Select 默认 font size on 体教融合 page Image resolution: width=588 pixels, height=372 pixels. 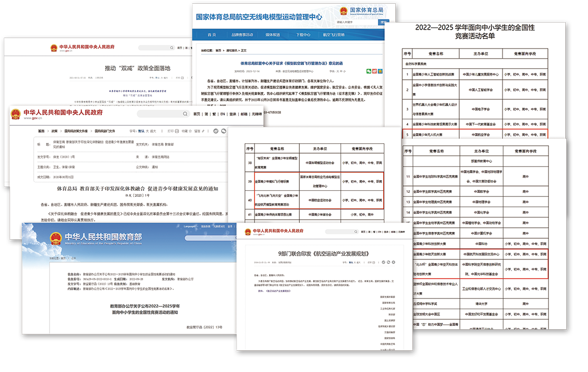(x=141, y=131)
